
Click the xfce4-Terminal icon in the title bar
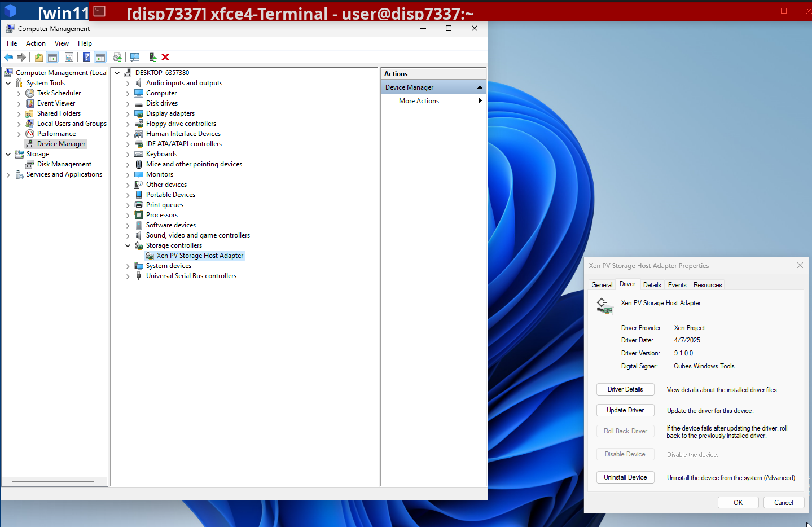(99, 11)
